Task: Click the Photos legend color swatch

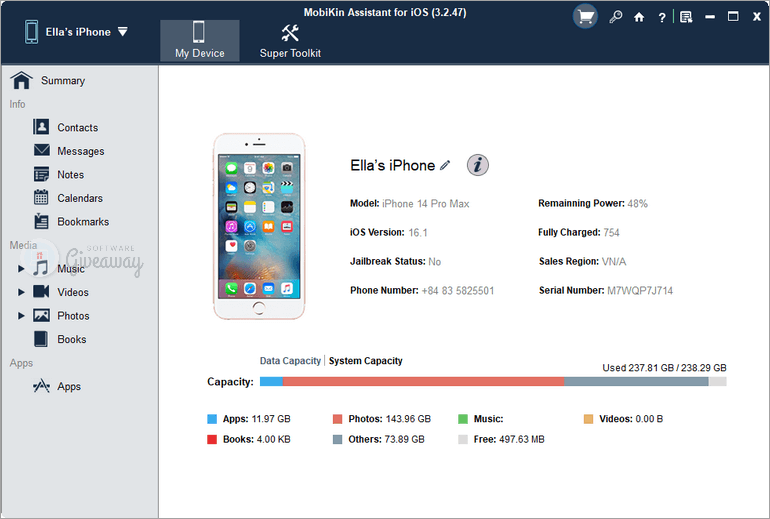Action: pos(337,419)
